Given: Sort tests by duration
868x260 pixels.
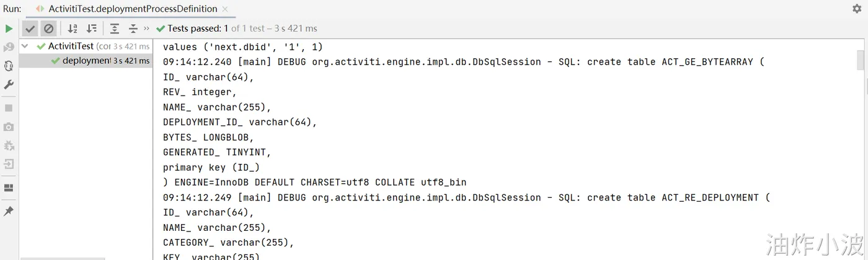Looking at the screenshot, I should (x=92, y=29).
